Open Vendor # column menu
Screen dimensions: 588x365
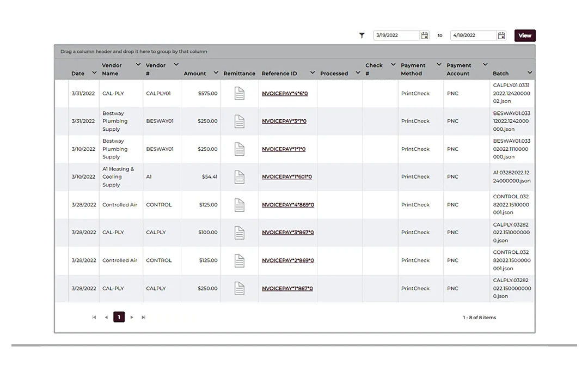pos(176,64)
